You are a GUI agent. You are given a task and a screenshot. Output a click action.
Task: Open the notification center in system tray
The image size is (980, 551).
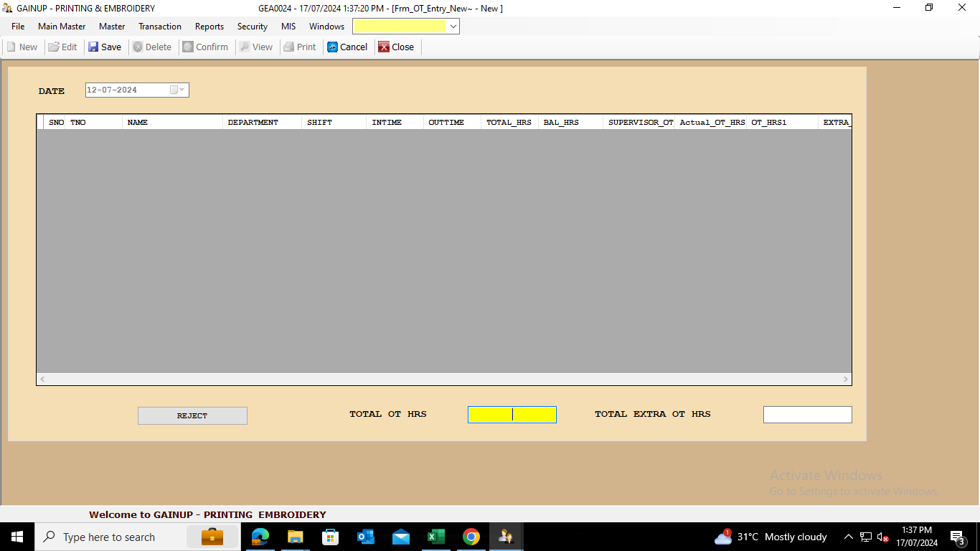(x=957, y=537)
